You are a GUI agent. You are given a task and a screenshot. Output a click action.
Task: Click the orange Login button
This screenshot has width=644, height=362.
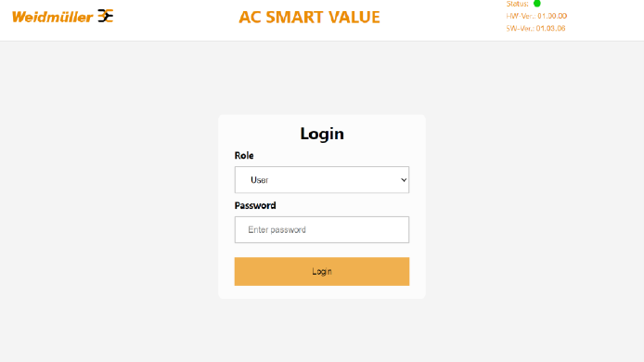pyautogui.click(x=322, y=271)
